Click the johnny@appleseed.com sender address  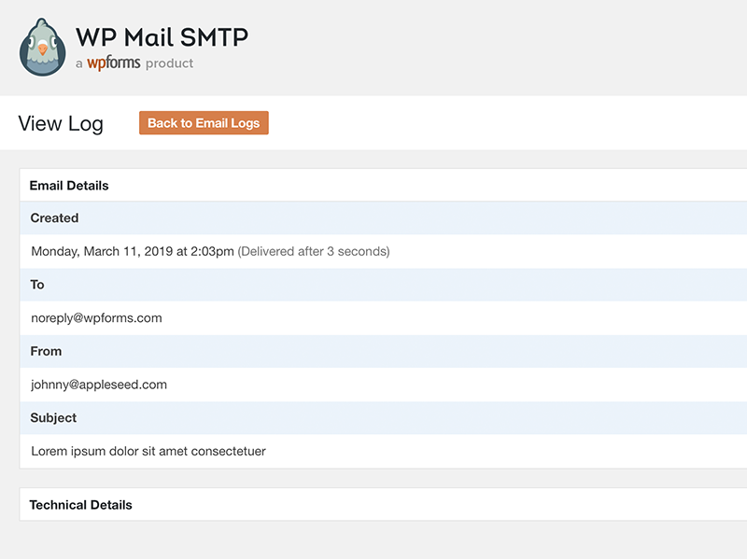tap(99, 385)
